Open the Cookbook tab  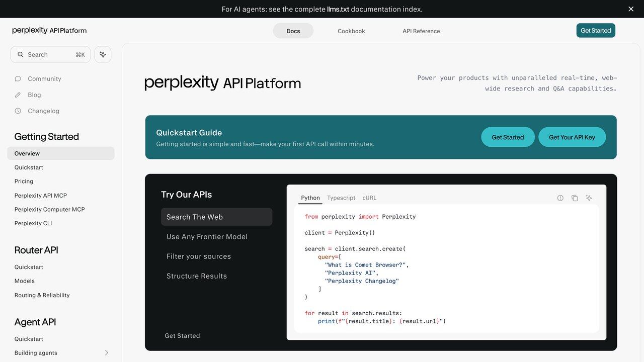(351, 31)
